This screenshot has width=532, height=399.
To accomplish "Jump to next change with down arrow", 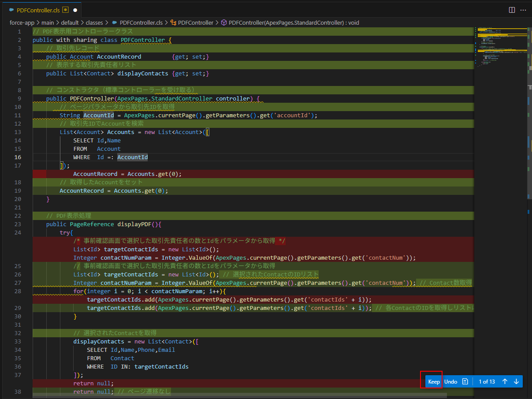I will pyautogui.click(x=516, y=381).
